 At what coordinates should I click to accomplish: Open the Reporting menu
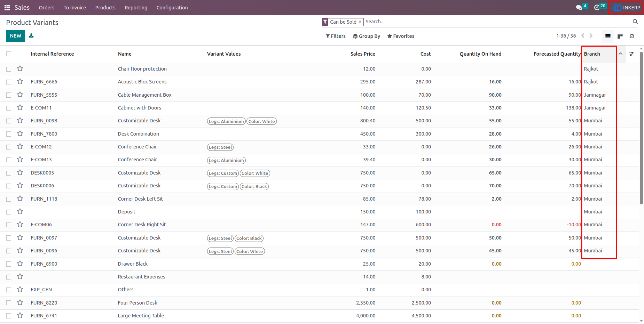click(x=136, y=8)
